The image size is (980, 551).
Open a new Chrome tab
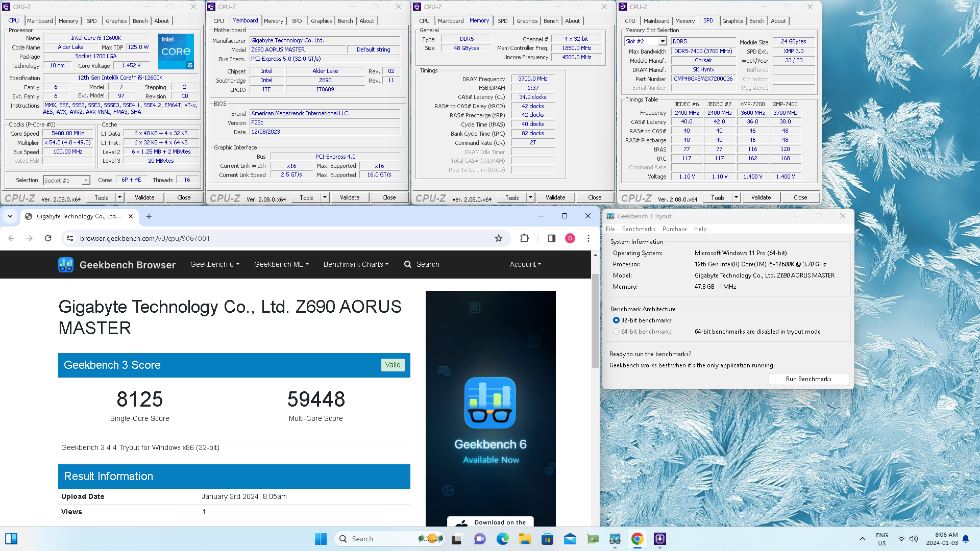149,216
